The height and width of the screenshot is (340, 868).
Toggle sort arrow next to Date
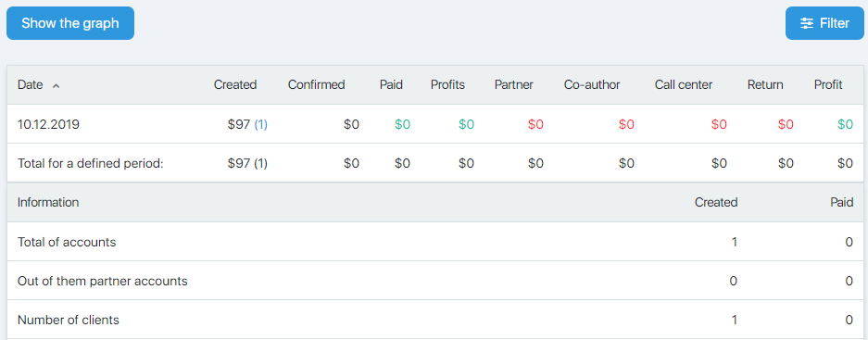[x=56, y=85]
